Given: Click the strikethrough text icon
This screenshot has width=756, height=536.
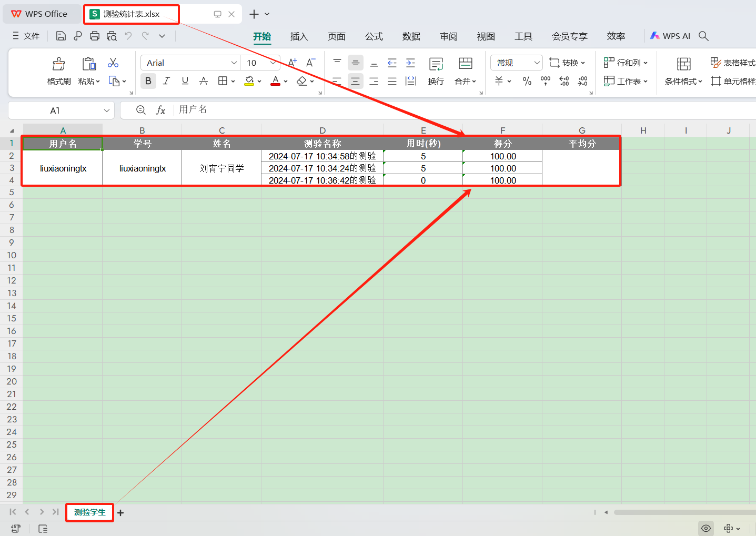Looking at the screenshot, I should point(204,81).
